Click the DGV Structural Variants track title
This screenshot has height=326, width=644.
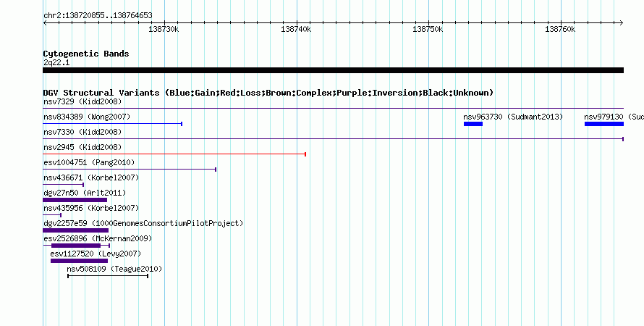tap(268, 93)
